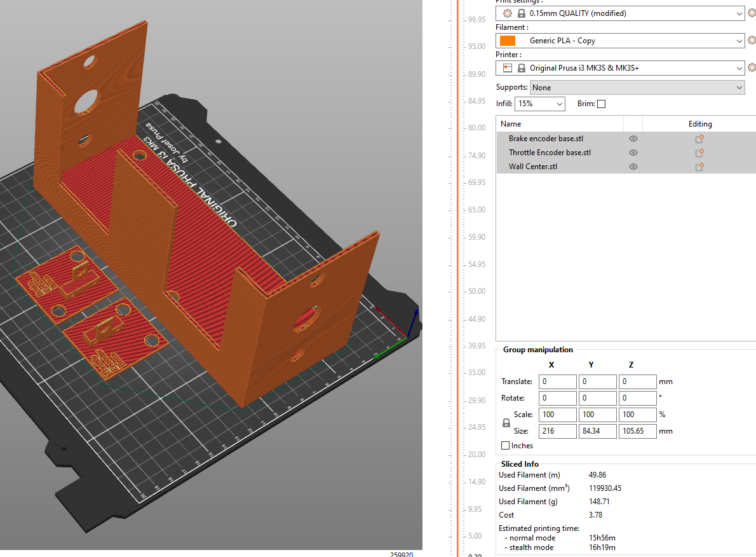Open the Filament preset dropdown
756x557 pixels.
739,41
